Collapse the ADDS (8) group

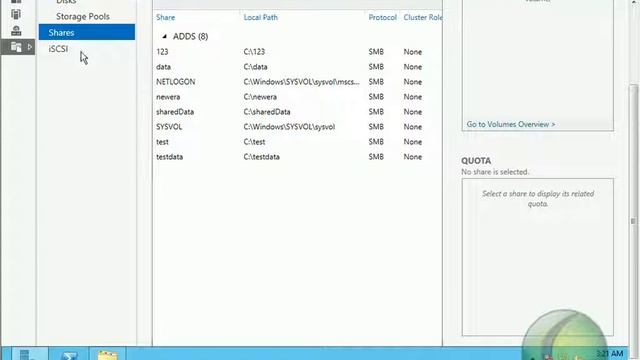point(164,36)
